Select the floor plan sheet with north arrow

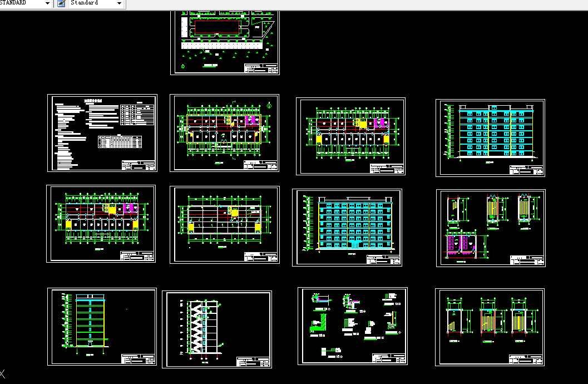point(224,133)
